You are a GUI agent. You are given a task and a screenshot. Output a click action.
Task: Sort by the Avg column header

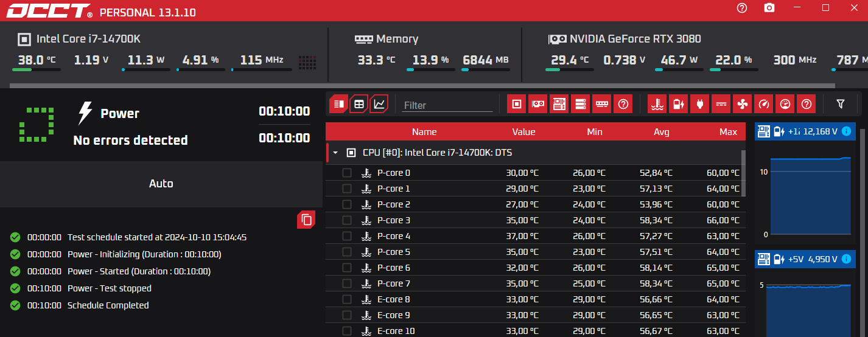pyautogui.click(x=661, y=132)
